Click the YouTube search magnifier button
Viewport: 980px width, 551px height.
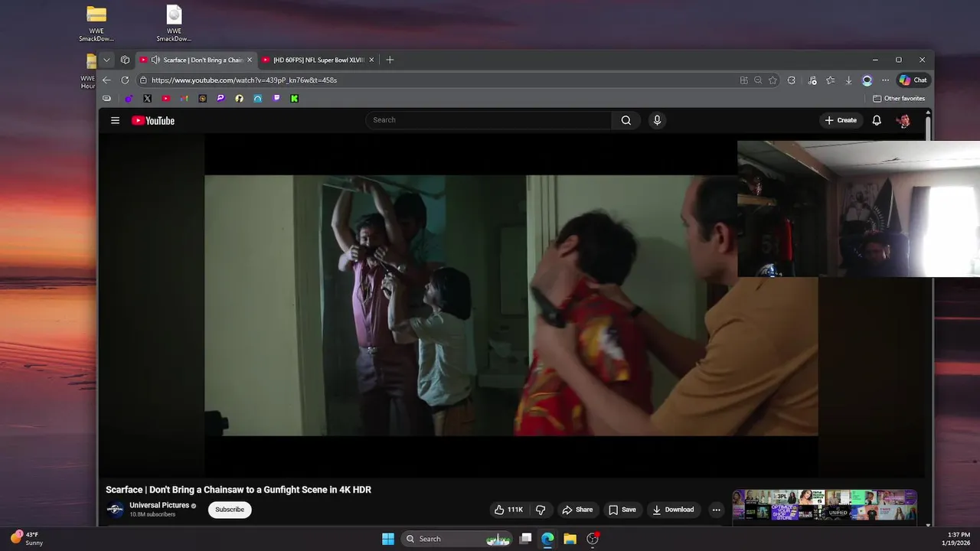tap(626, 120)
